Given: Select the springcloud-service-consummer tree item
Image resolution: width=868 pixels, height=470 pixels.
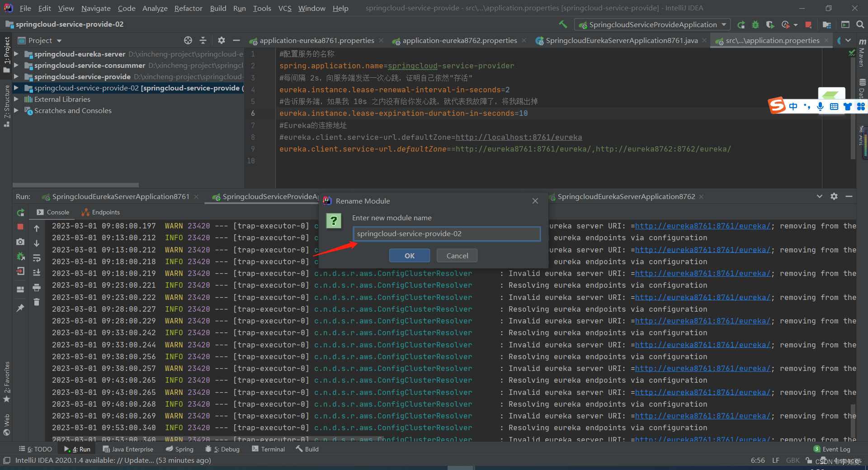Looking at the screenshot, I should point(90,66).
